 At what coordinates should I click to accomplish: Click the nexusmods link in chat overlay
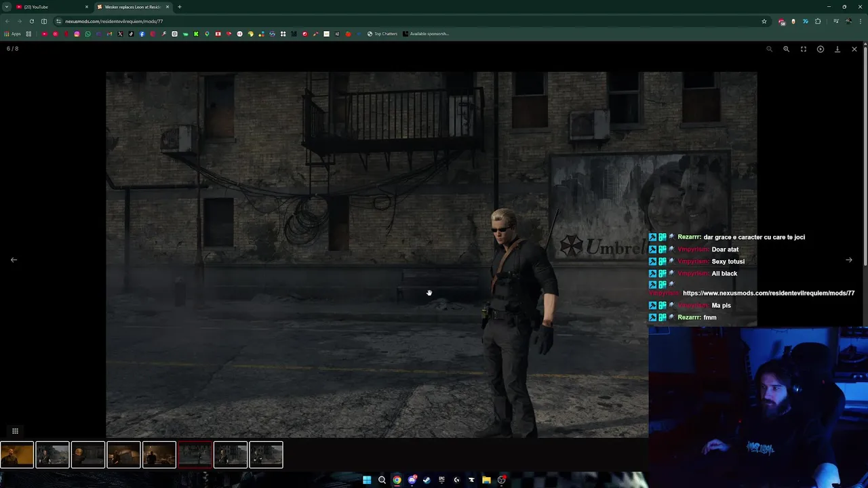point(768,293)
